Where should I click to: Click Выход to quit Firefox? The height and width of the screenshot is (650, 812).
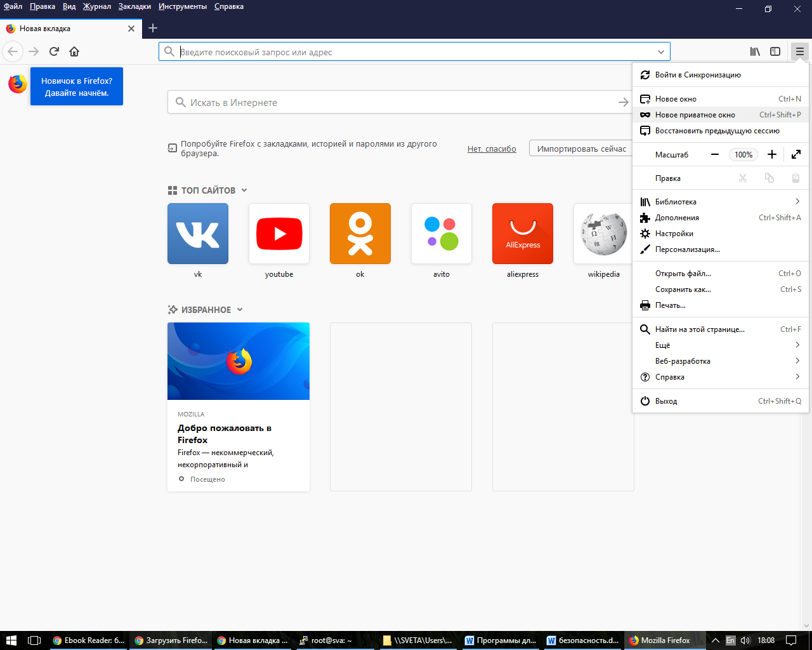[721, 401]
